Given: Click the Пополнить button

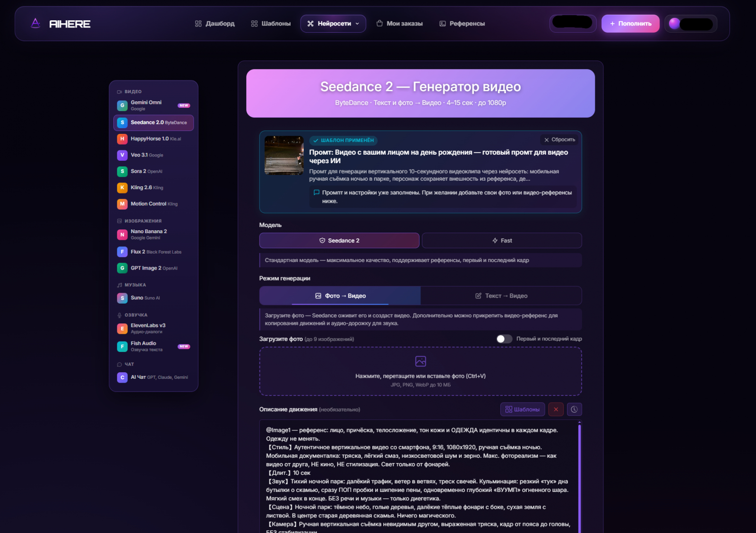Looking at the screenshot, I should point(630,24).
